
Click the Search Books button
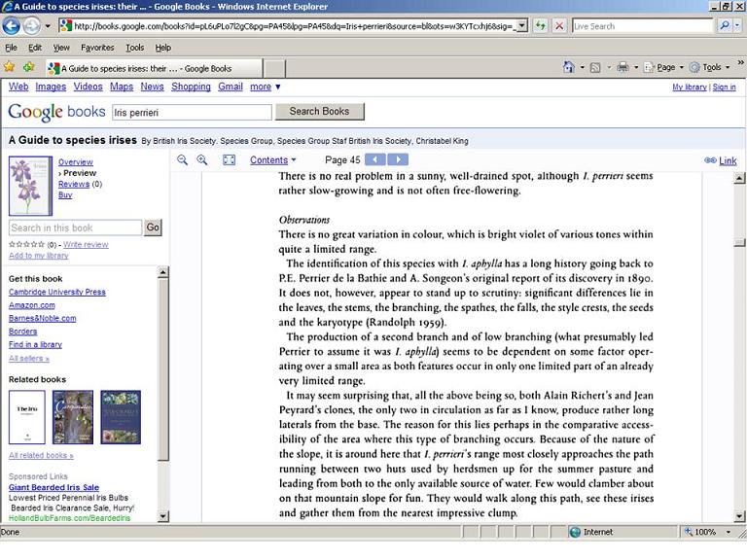(319, 112)
